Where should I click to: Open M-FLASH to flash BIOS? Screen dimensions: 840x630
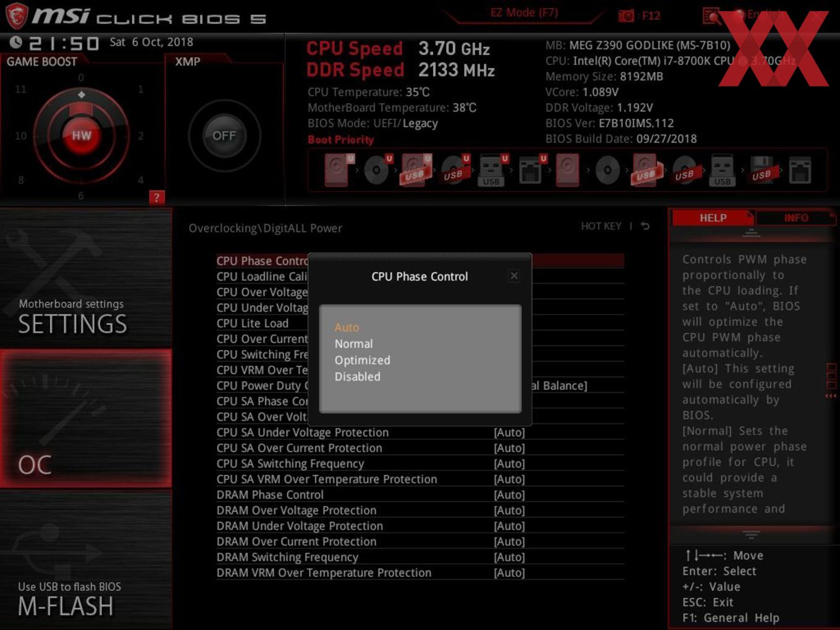pyautogui.click(x=86, y=560)
